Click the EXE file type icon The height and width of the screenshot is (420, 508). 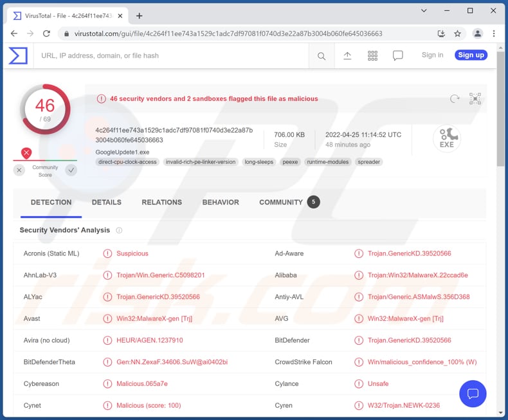(x=447, y=138)
